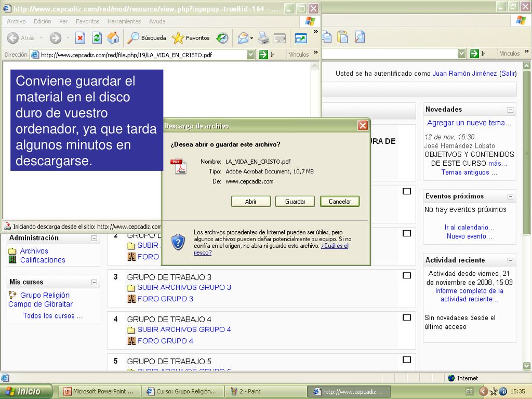The width and height of the screenshot is (532, 399).
Task: Click the Atrás back arrow icon
Action: (13, 38)
